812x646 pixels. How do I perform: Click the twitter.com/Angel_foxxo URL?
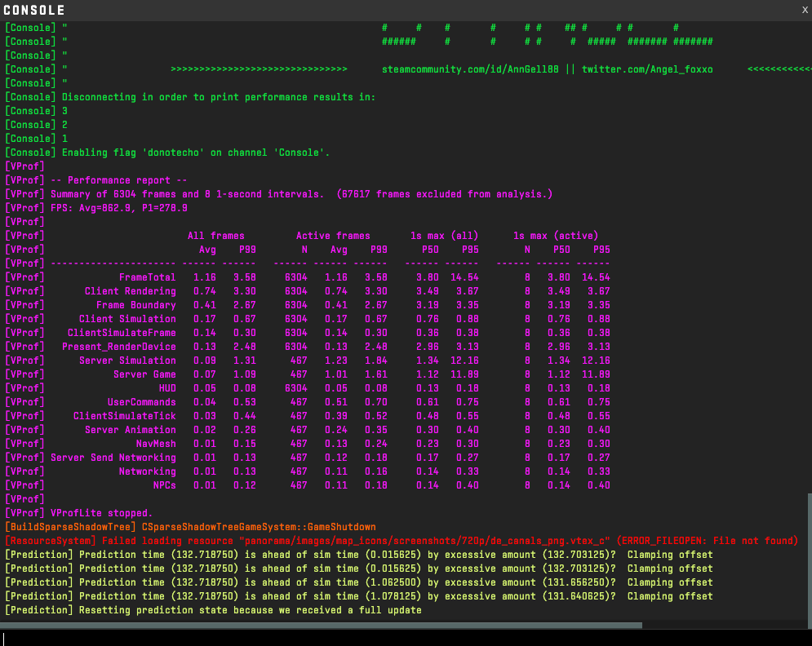click(x=647, y=69)
